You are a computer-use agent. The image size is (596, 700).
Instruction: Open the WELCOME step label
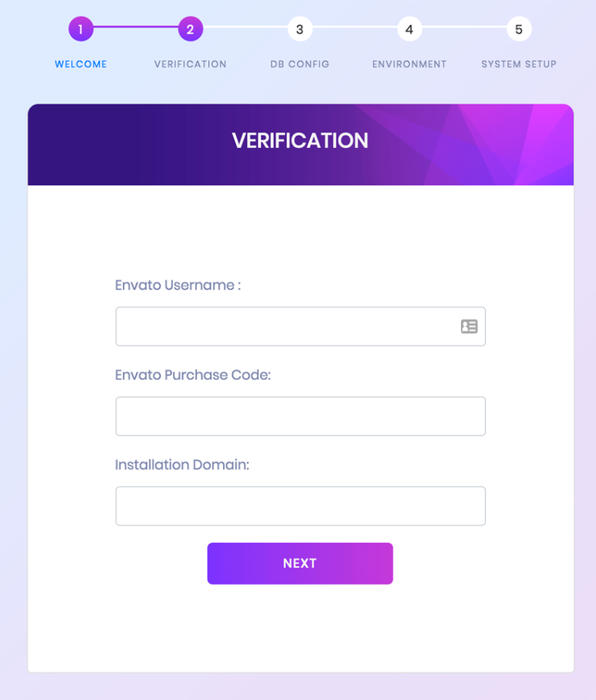(80, 64)
